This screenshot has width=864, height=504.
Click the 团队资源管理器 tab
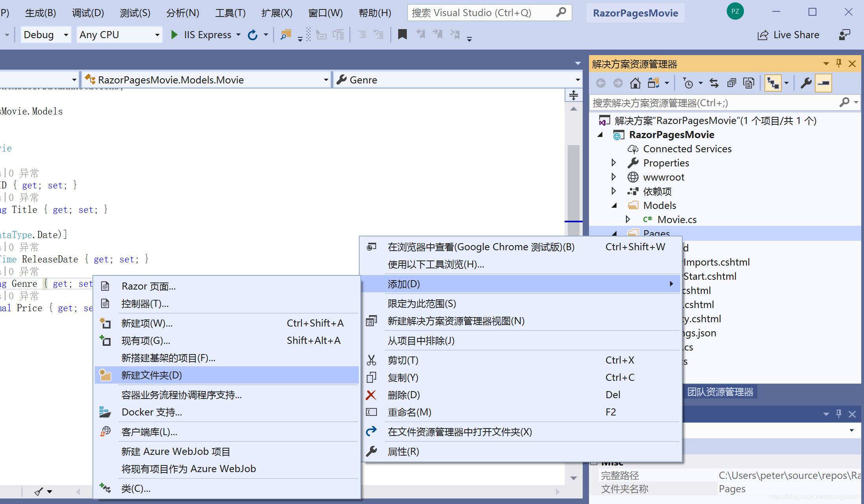pos(720,392)
